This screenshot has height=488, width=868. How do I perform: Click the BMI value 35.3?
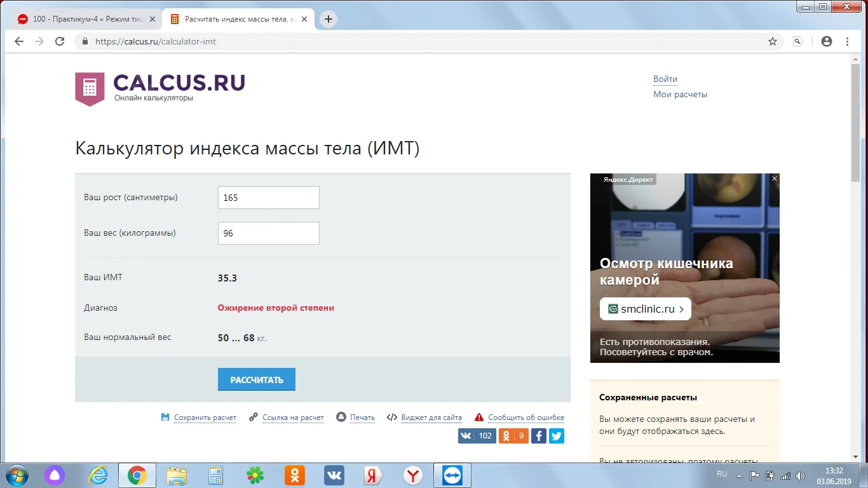[227, 278]
